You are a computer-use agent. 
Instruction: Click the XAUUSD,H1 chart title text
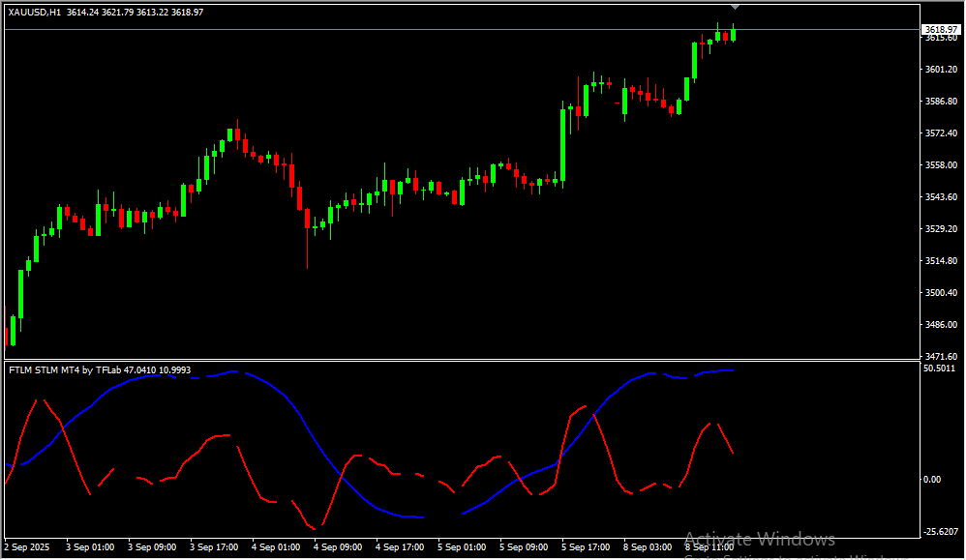tap(35, 12)
